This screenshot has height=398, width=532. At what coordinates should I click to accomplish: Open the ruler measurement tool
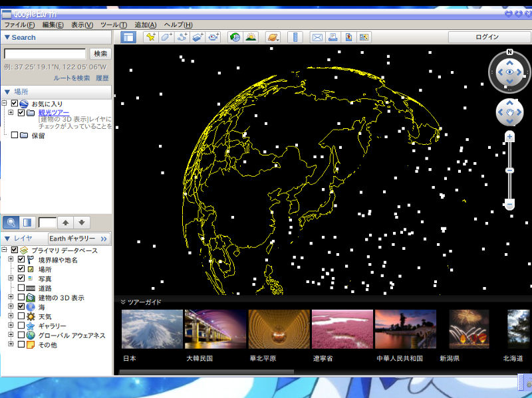[295, 37]
